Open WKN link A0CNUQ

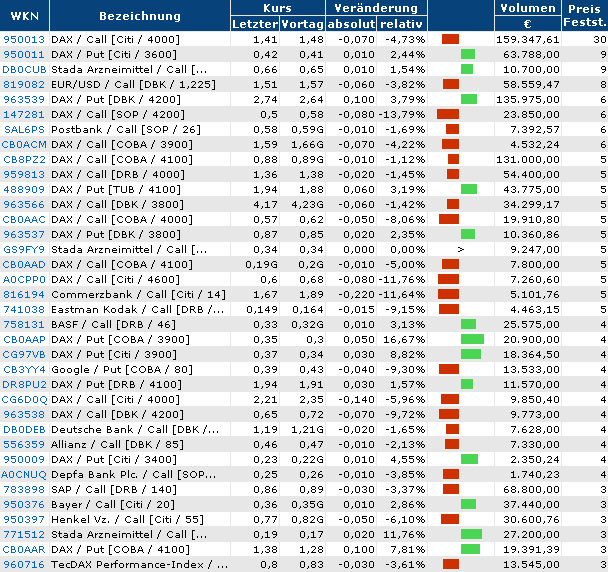pos(24,475)
